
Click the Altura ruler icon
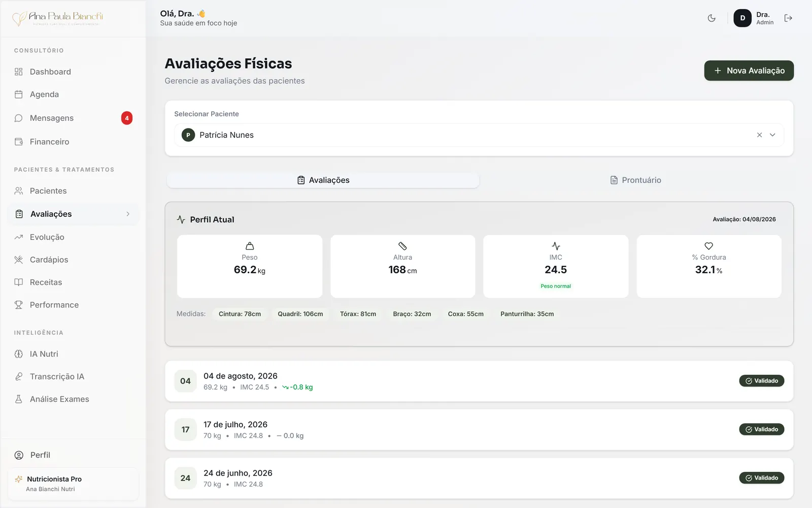tap(402, 246)
